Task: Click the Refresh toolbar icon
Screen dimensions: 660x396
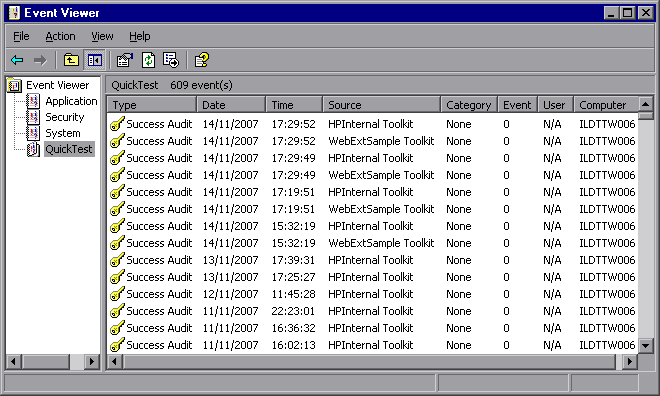Action: (148, 60)
